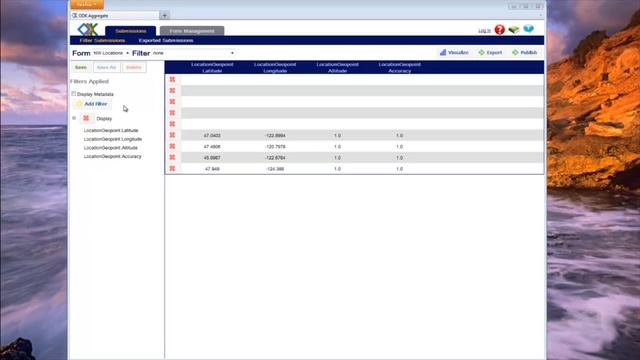Open the Filter Submissions sub-tab

[x=102, y=40]
